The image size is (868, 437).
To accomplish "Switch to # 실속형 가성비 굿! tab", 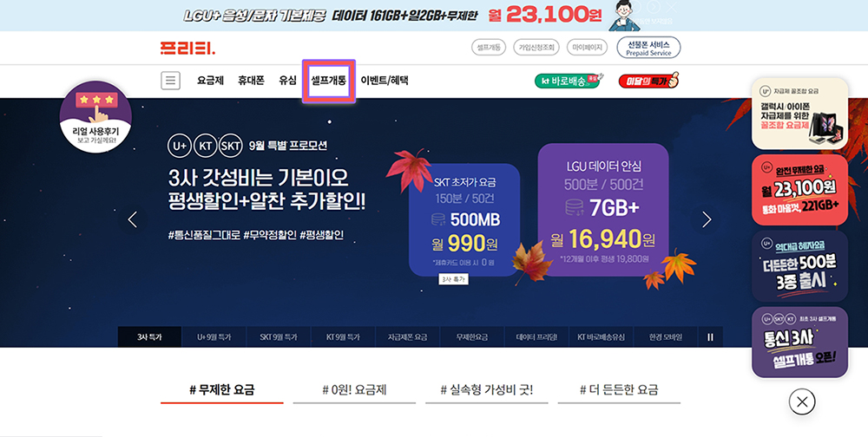I will pos(487,390).
